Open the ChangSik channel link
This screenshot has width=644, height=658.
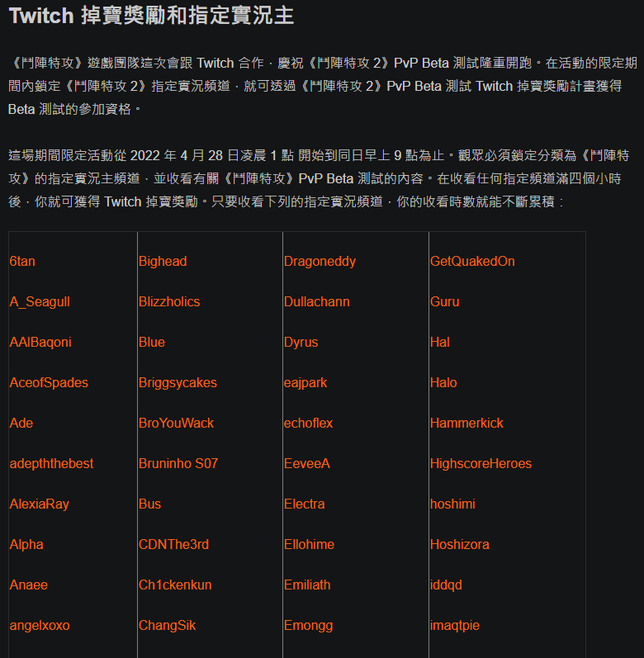[x=167, y=625]
